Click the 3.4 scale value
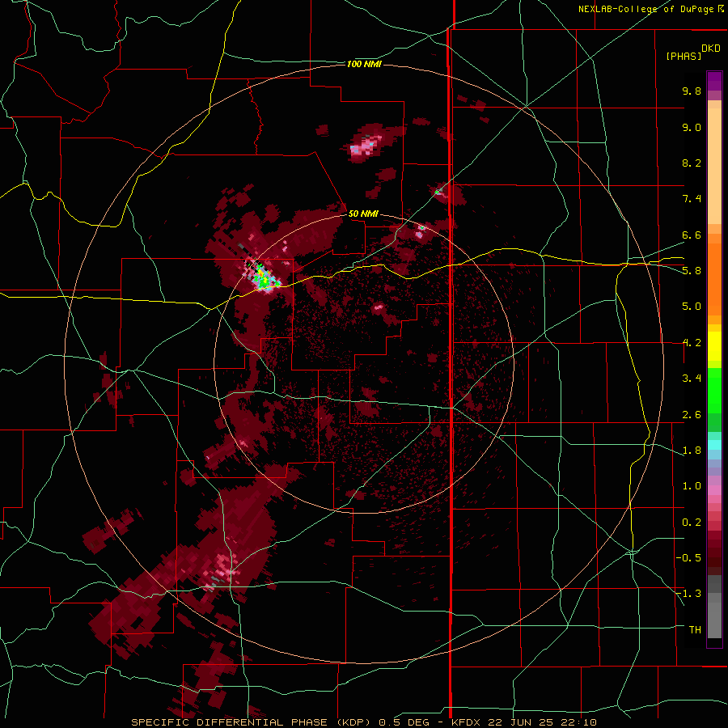Image resolution: width=728 pixels, height=728 pixels. (692, 379)
